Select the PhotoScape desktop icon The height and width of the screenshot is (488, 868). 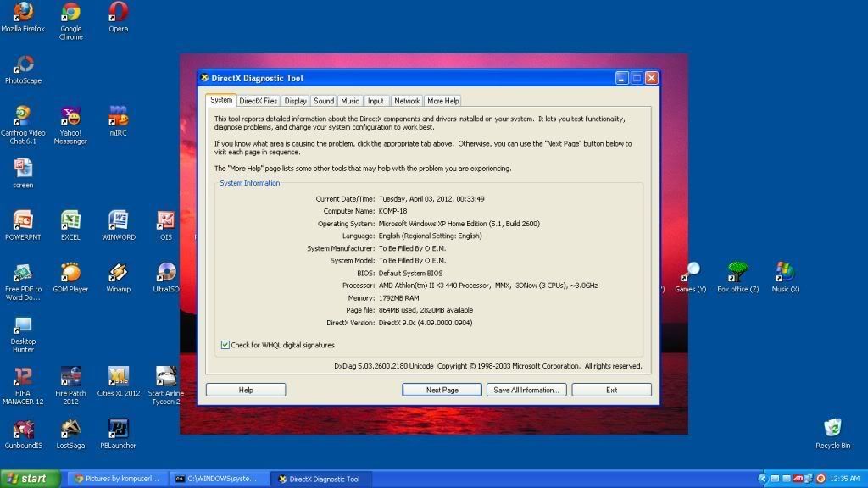tap(23, 69)
